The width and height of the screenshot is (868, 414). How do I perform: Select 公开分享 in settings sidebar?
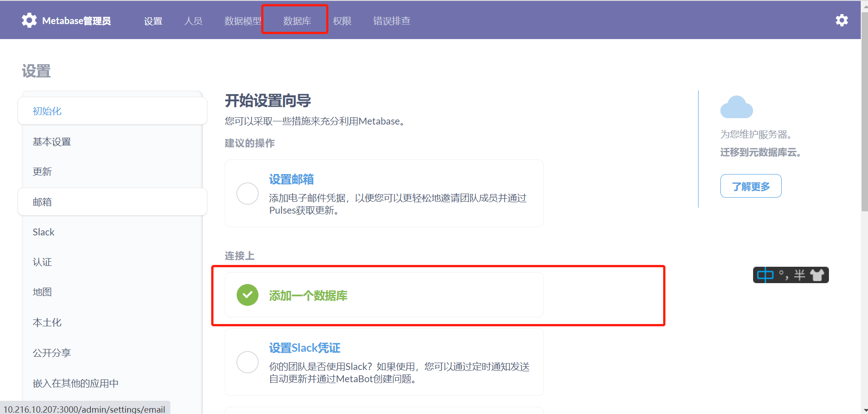[x=112, y=353]
